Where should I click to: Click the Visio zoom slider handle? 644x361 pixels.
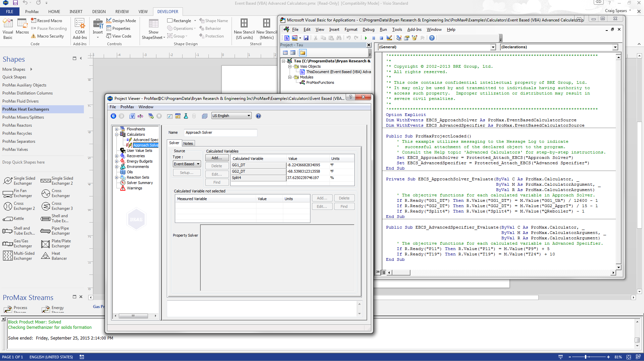[586, 357]
